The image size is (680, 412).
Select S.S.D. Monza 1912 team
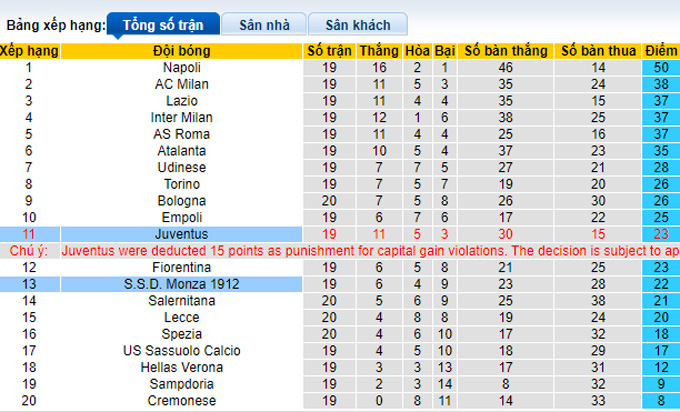(x=180, y=284)
